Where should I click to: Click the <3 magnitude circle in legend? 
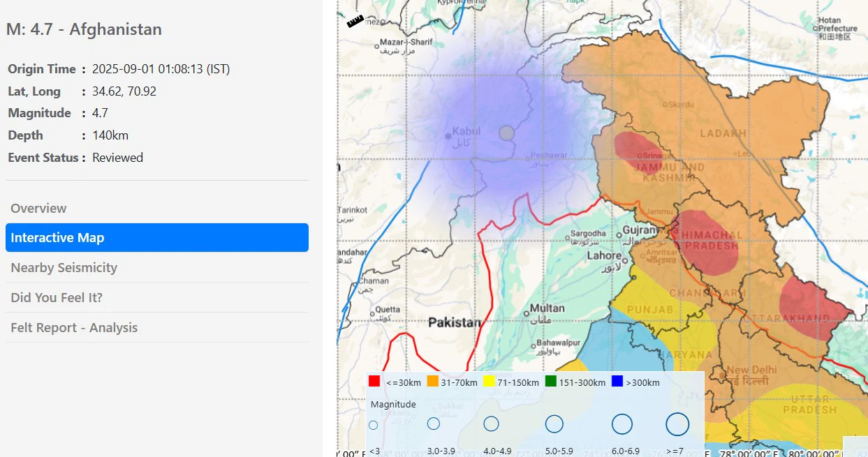tap(374, 424)
